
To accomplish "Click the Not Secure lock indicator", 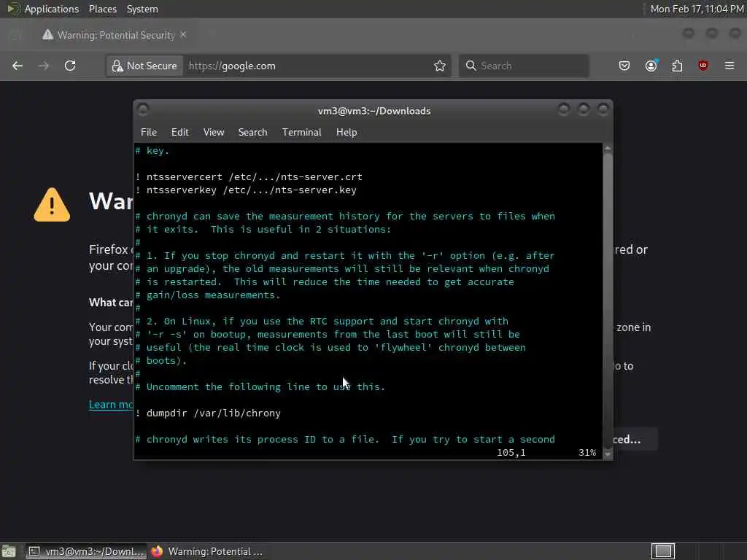I will point(144,66).
